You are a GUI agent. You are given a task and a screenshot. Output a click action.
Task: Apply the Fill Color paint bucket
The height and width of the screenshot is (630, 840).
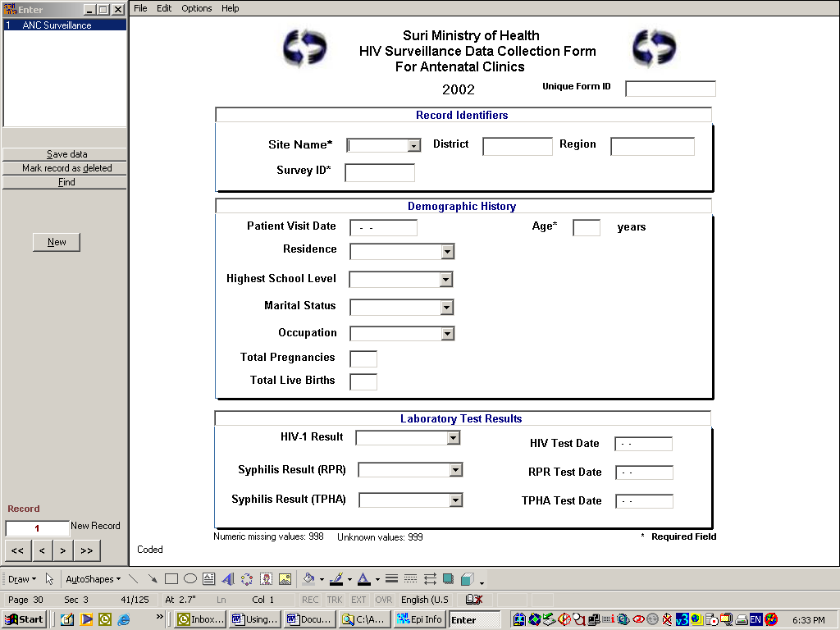(308, 578)
